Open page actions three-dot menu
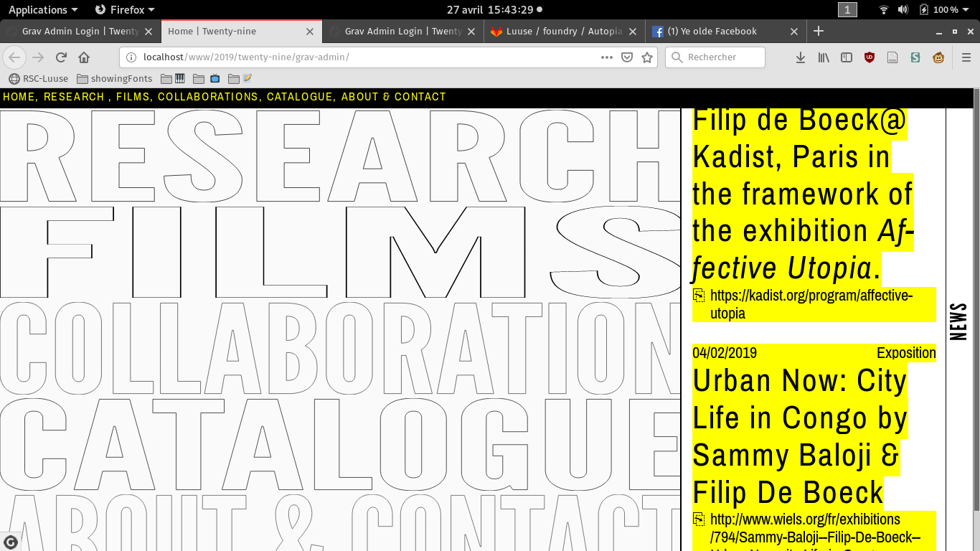Image resolution: width=980 pixels, height=551 pixels. (606, 57)
